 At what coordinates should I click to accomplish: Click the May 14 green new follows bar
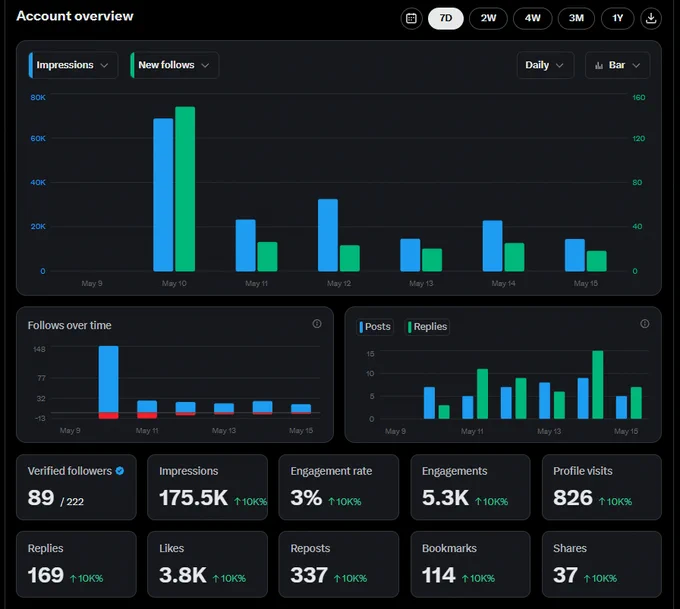click(514, 257)
